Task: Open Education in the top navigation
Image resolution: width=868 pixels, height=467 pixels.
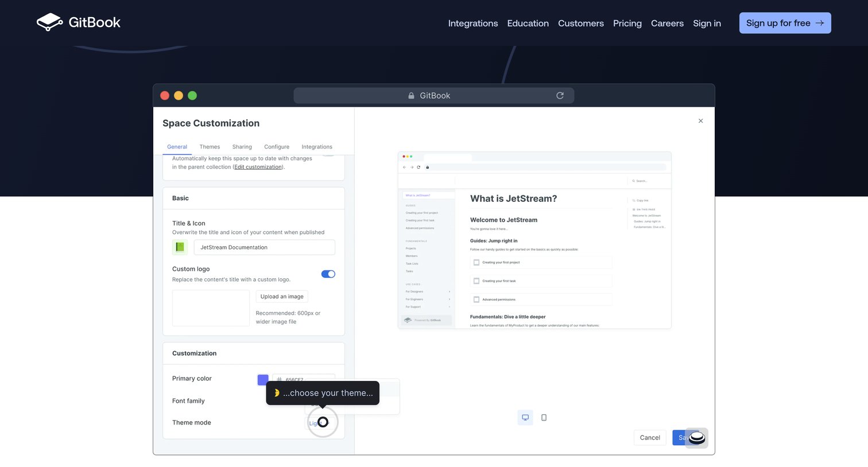Action: [x=528, y=24]
